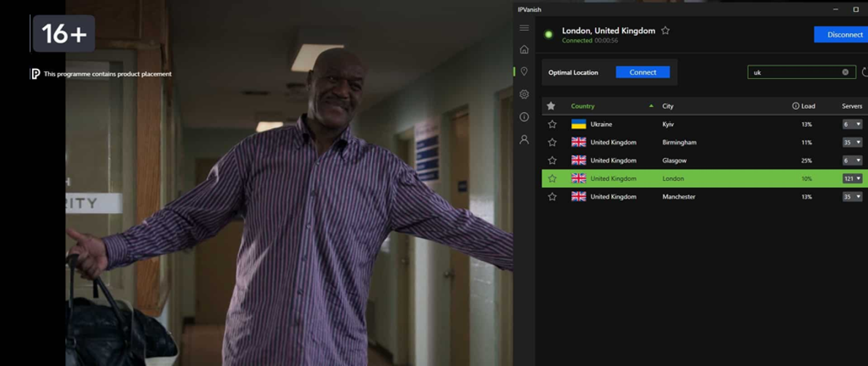Click the blue Connect button

coord(643,72)
